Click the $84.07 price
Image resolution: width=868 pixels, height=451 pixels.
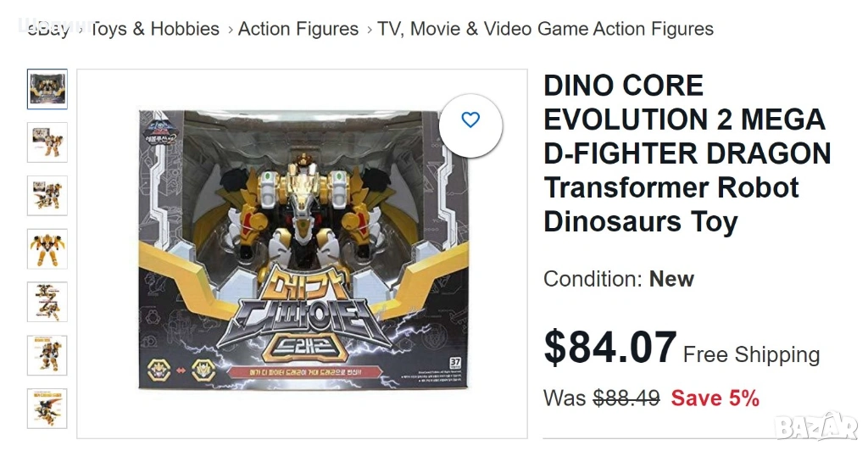609,348
